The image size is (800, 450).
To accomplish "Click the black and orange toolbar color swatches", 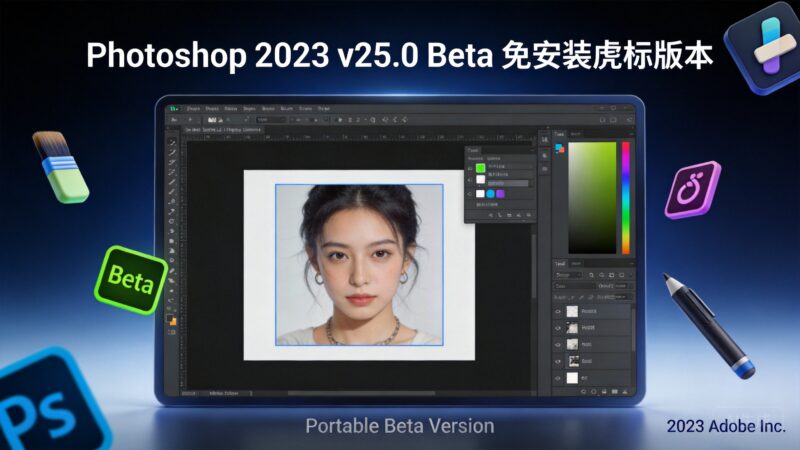I will coord(171,320).
